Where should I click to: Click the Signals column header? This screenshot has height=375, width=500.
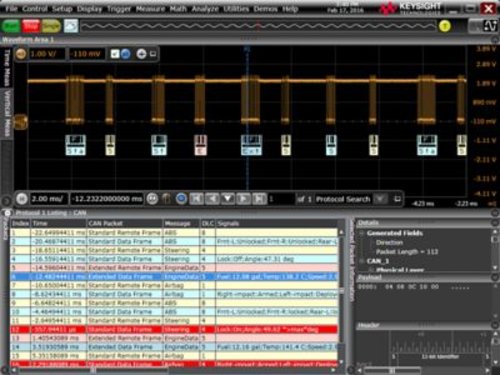click(277, 223)
